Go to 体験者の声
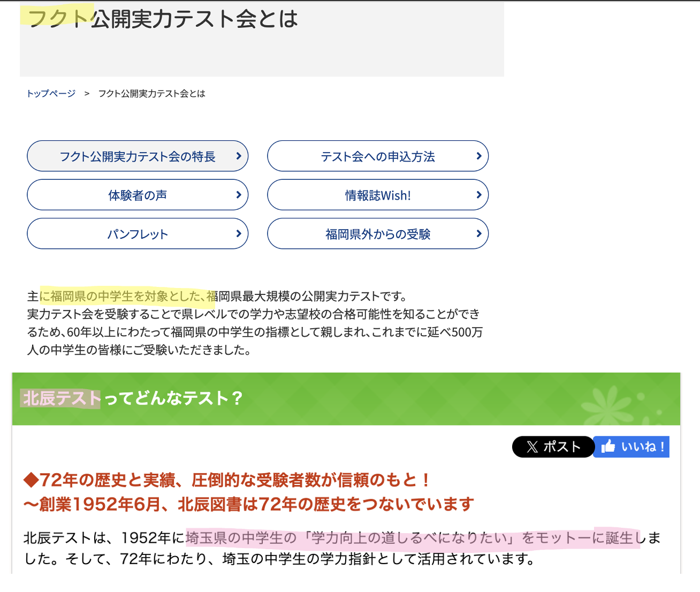 pos(138,195)
